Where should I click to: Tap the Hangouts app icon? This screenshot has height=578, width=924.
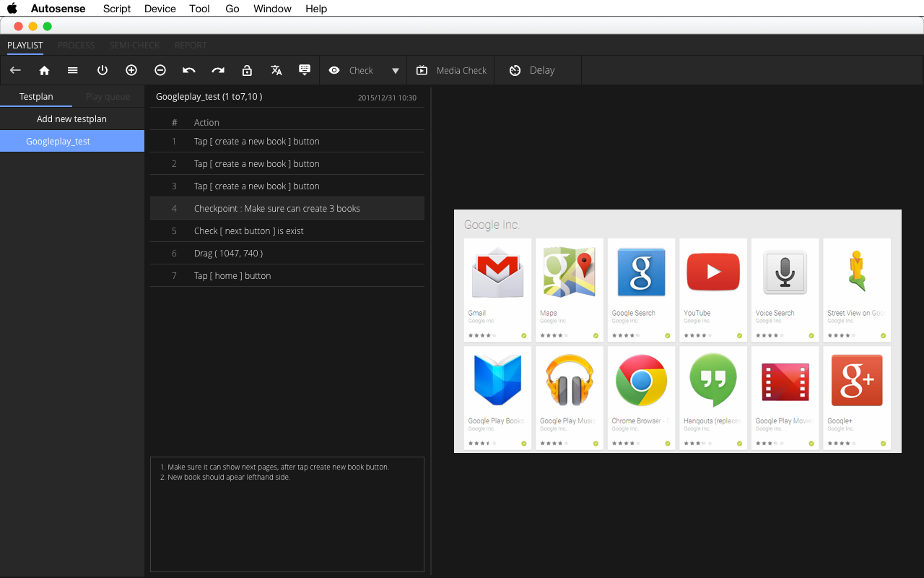pos(713,380)
